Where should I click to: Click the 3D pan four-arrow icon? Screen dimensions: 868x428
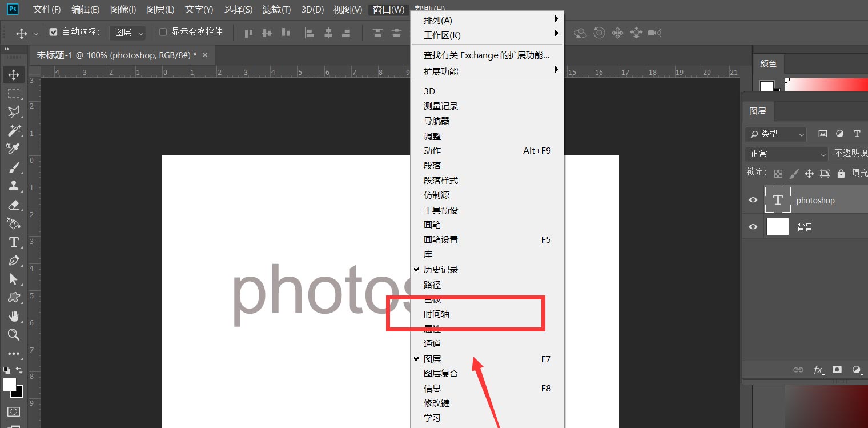617,33
